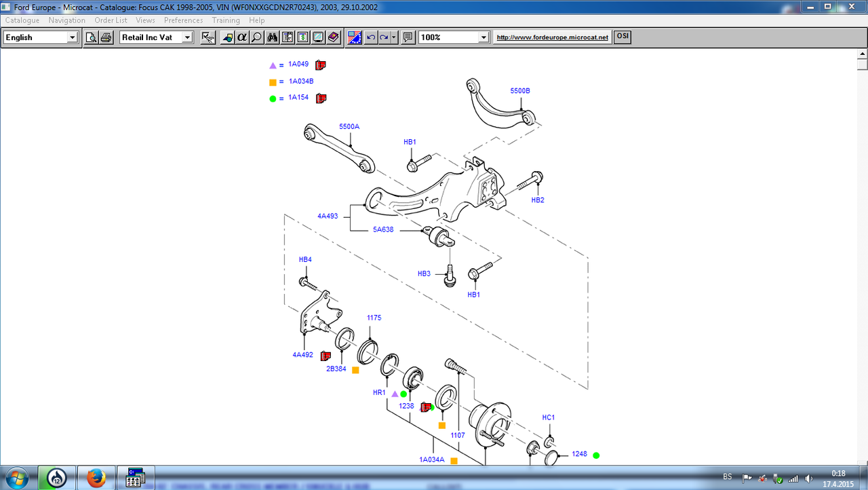
Task: Click the Microcat taskbar application icon
Action: (x=136, y=478)
